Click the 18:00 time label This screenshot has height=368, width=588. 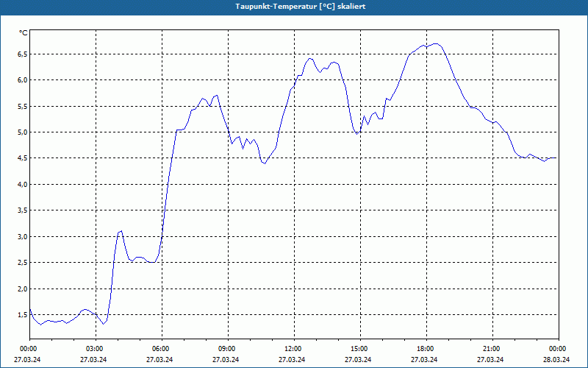click(x=426, y=349)
